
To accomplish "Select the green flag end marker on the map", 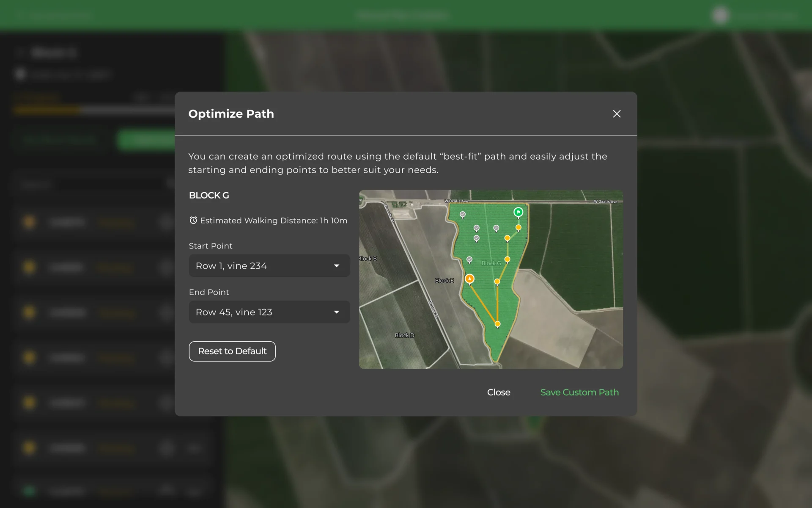I will click(x=518, y=212).
